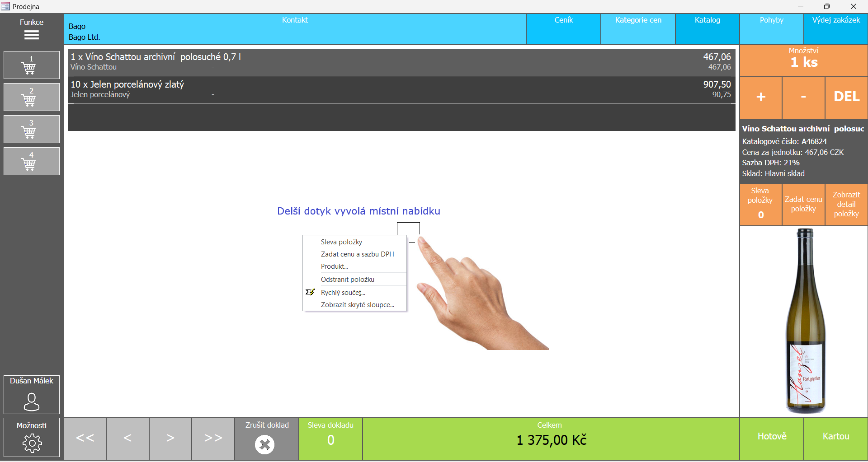Open the Katalog tab
The width and height of the screenshot is (868, 462).
707,29
